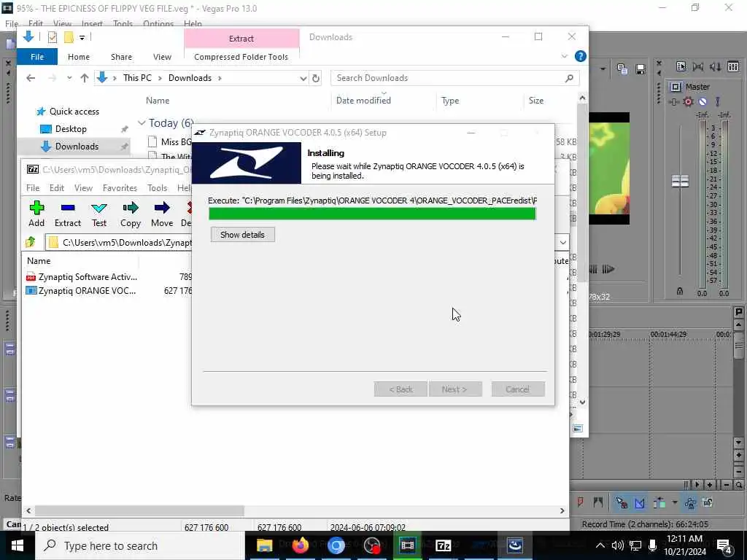Click the Copy icon in 7-Zip toolbar
Image resolution: width=747 pixels, height=560 pixels.
coord(130,214)
